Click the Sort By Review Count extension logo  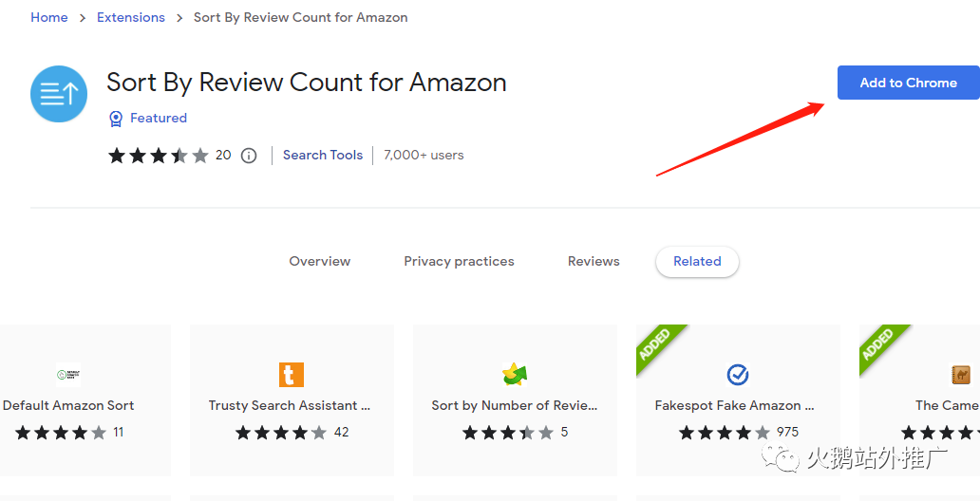pyautogui.click(x=59, y=94)
